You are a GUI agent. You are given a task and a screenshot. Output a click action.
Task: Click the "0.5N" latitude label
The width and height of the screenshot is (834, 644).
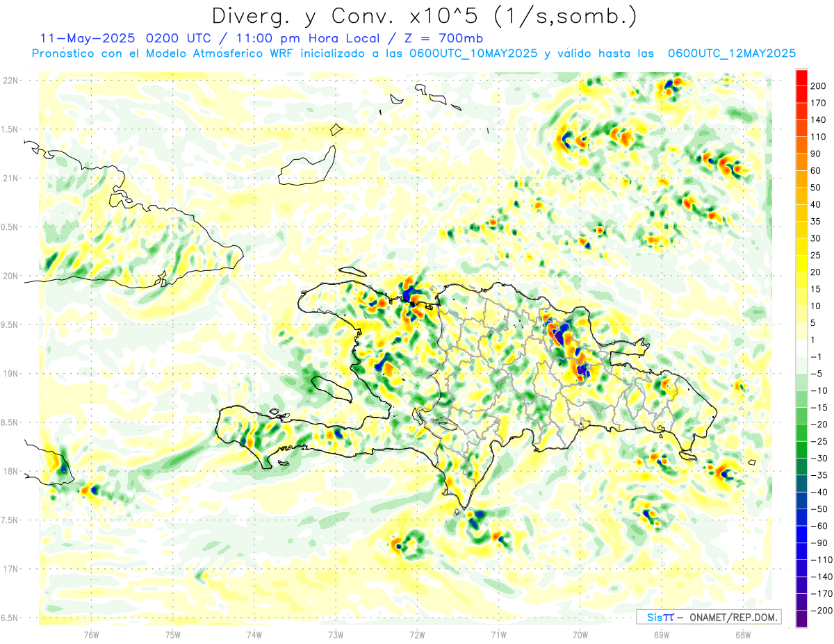(10, 227)
